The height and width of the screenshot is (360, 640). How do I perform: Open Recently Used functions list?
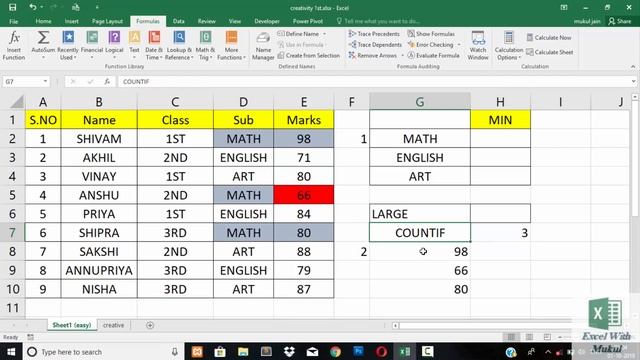(x=68, y=45)
